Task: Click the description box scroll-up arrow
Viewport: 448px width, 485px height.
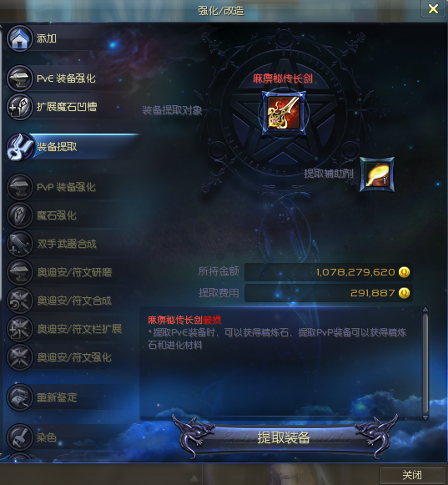Action: click(425, 310)
